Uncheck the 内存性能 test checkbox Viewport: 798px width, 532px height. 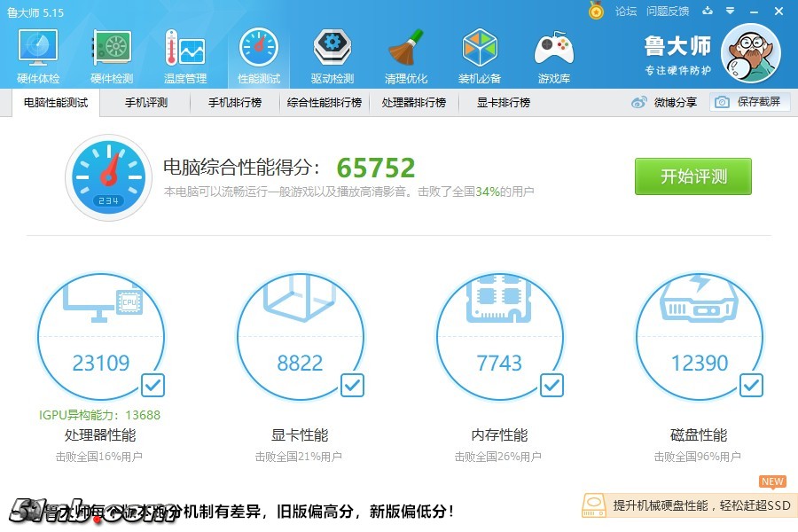tap(552, 385)
